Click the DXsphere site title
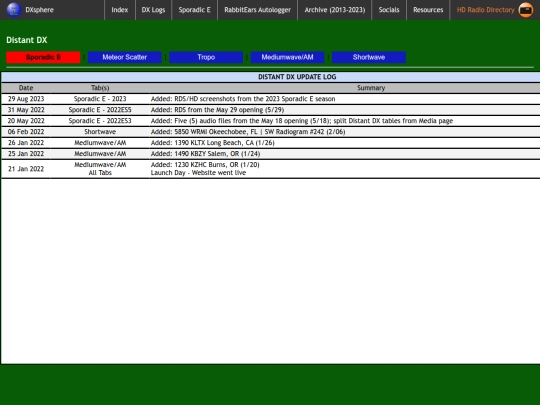The width and height of the screenshot is (540, 405). tap(39, 10)
